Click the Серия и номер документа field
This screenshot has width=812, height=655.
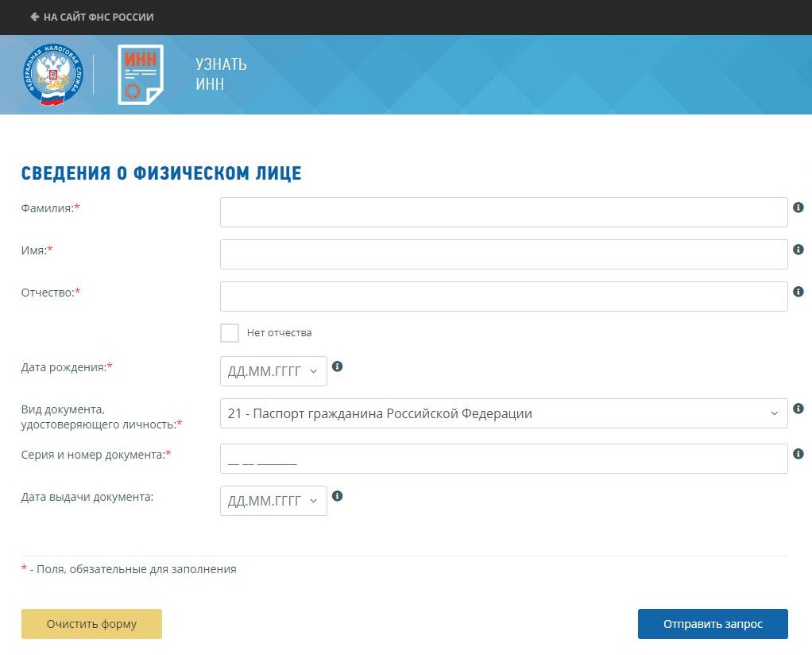(503, 458)
